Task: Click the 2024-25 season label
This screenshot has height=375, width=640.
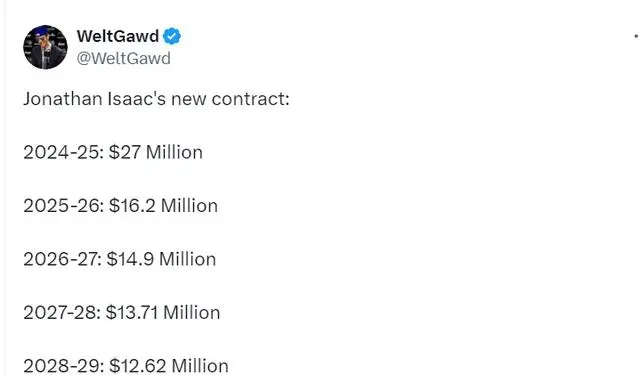Action: coord(64,152)
